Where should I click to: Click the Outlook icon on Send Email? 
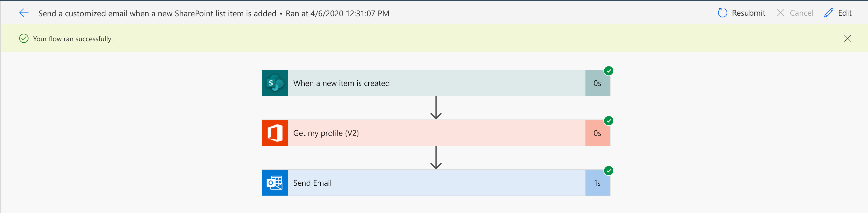[x=275, y=183]
